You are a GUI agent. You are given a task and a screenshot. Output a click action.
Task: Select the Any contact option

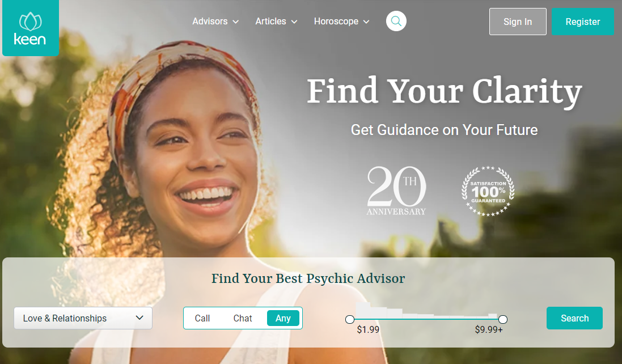pos(283,319)
